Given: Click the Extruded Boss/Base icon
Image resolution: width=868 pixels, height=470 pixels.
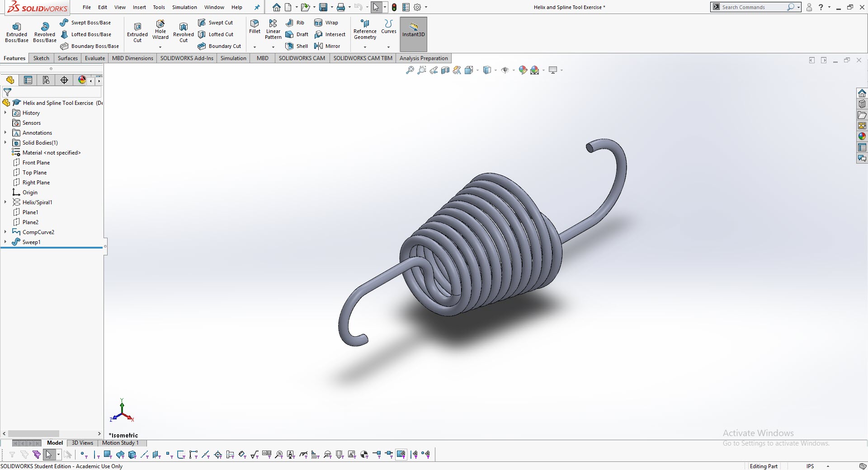Looking at the screenshot, I should click(17, 27).
